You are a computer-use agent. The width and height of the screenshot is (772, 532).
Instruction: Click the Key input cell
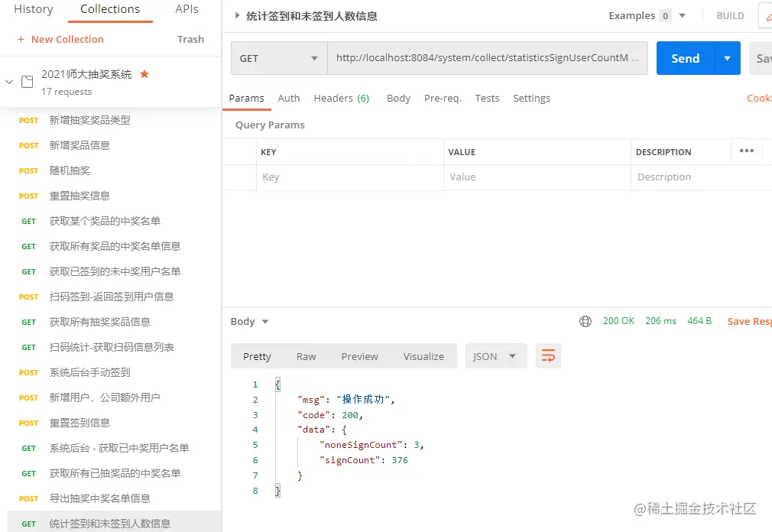coord(349,177)
